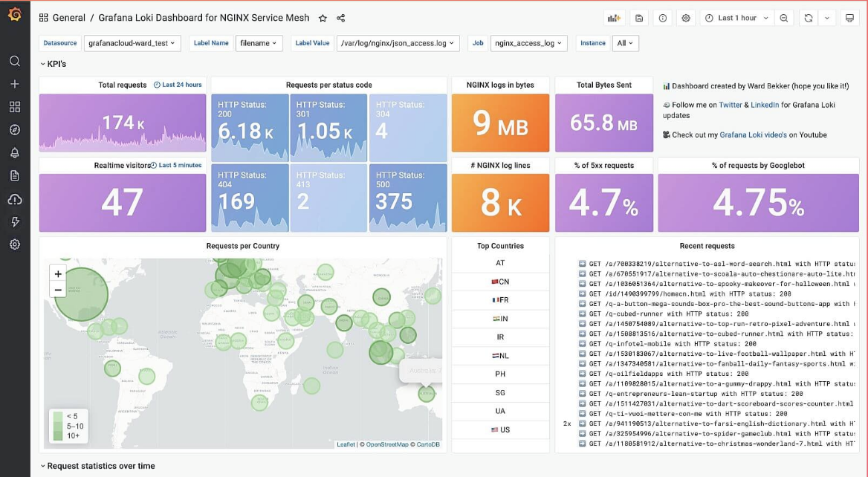Open the Label Value json_access.log dropdown
This screenshot has width=868, height=477.
click(398, 43)
